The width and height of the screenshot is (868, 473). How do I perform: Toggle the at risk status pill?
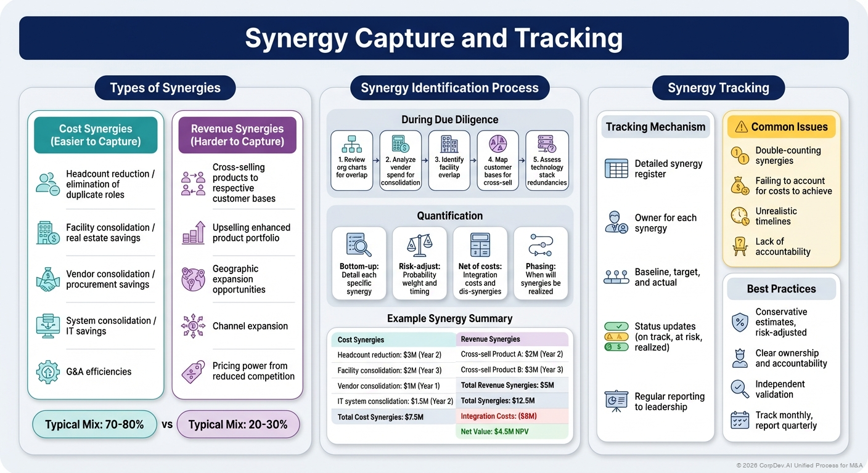616,336
